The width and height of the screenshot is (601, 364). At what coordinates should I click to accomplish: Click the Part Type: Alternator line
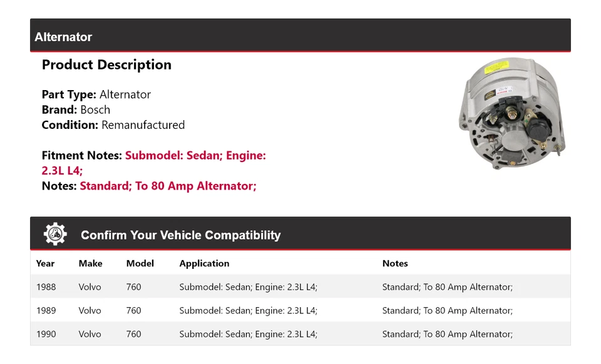96,94
